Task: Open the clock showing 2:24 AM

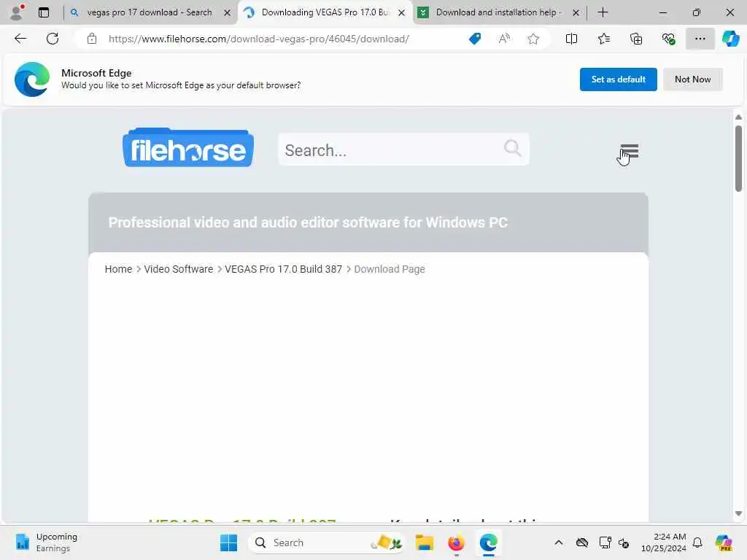Action: tap(663, 542)
